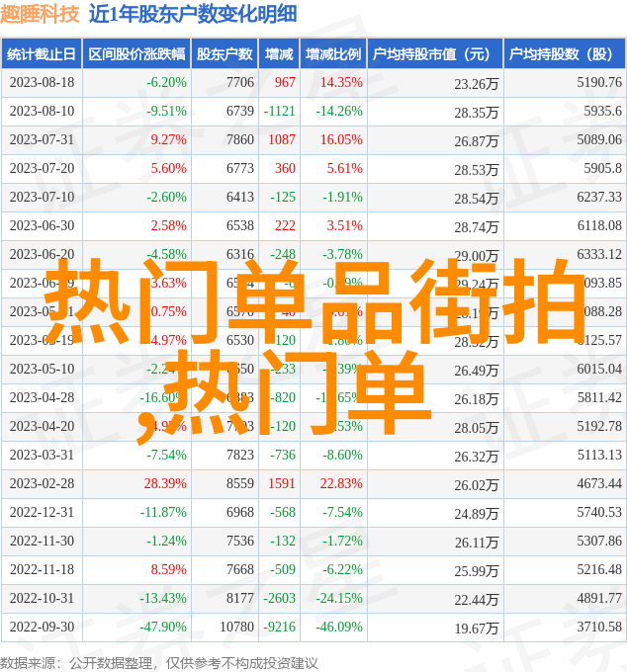Image resolution: width=627 pixels, height=672 pixels.
Task: Select the date cell 2023-07-31
Action: tap(42, 139)
